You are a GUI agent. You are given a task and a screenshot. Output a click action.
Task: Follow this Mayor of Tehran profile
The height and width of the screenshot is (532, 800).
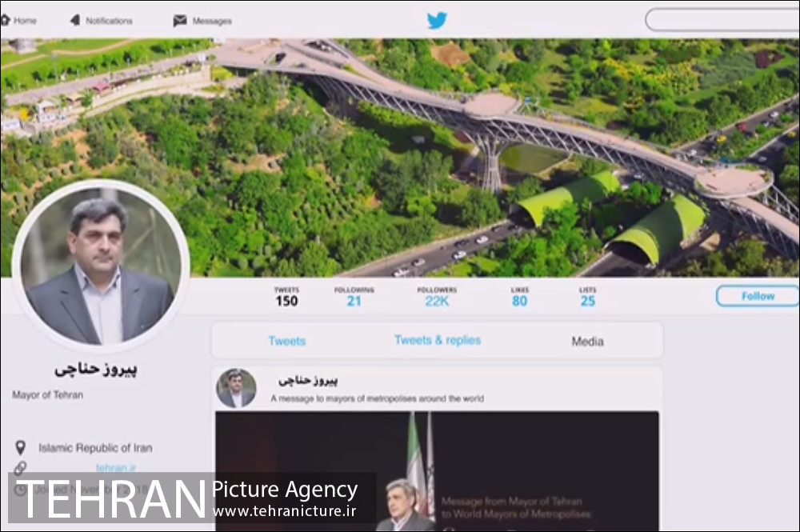click(x=758, y=296)
